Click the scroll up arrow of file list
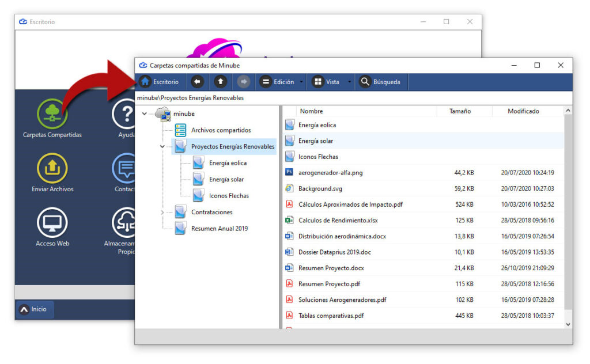Image resolution: width=590 pixels, height=364 pixels. (568, 111)
